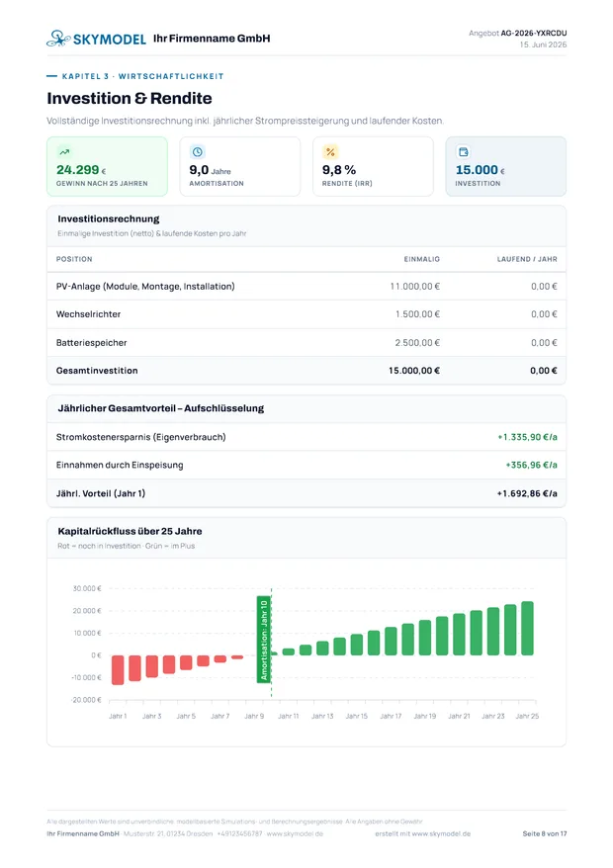The image size is (613, 868).
Task: Click the 1.500,00 € value
Action: tap(417, 313)
